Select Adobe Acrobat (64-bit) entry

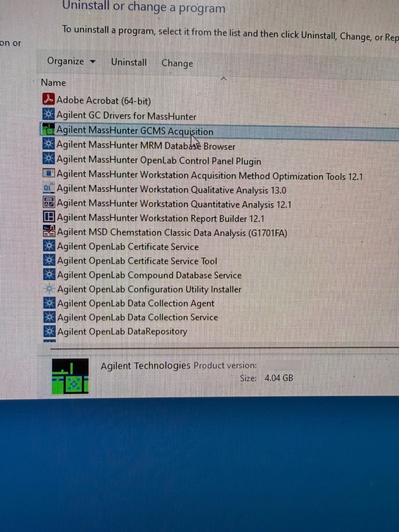tap(104, 100)
